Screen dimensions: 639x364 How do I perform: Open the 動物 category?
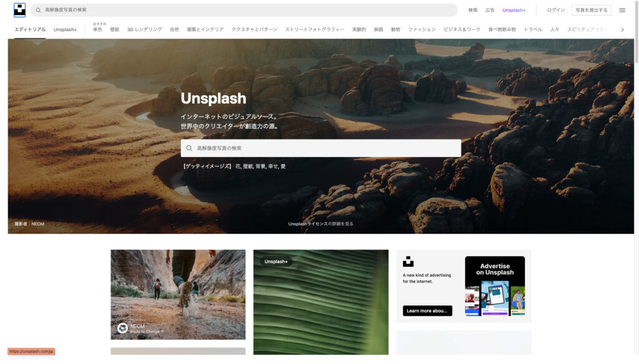[x=396, y=29]
